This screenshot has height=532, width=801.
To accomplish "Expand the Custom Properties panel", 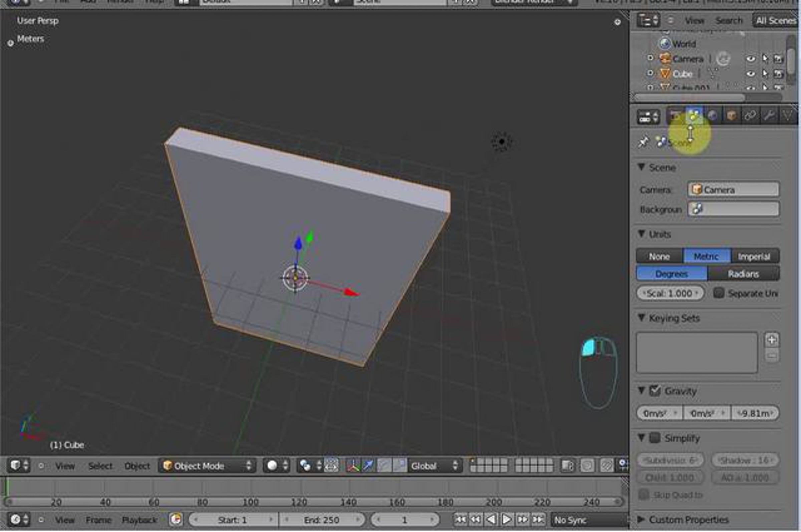I will click(x=641, y=519).
